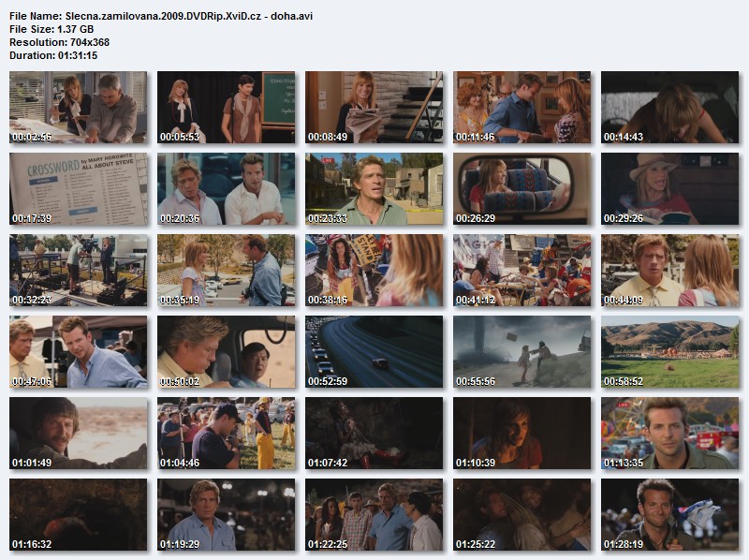This screenshot has width=749, height=560.
Task: Open the chalkboard scene thumbnail at 00:05:53
Action: pyautogui.click(x=226, y=107)
